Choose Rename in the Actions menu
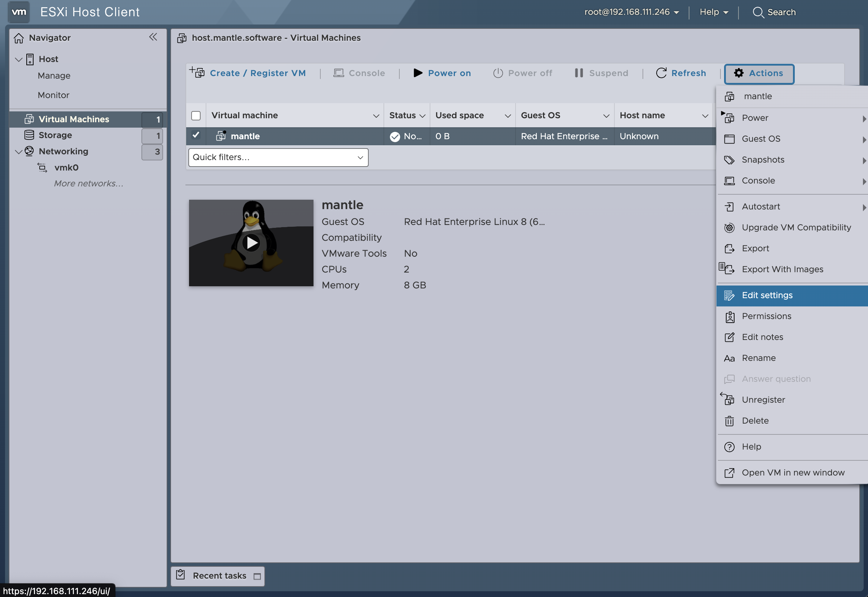The width and height of the screenshot is (868, 597). (x=759, y=358)
